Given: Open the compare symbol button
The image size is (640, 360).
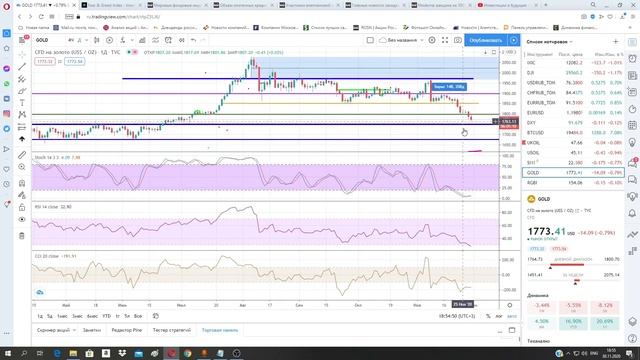Looking at the screenshot, I should coord(109,40).
